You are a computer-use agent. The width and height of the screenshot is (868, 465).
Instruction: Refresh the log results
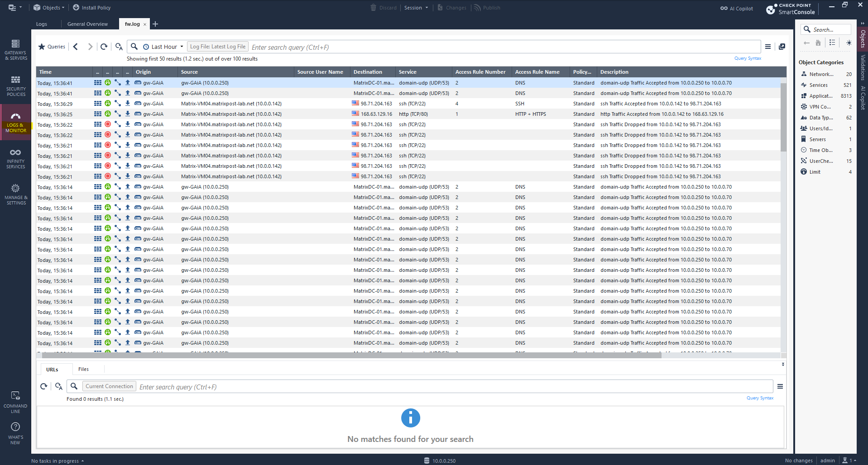pyautogui.click(x=104, y=47)
